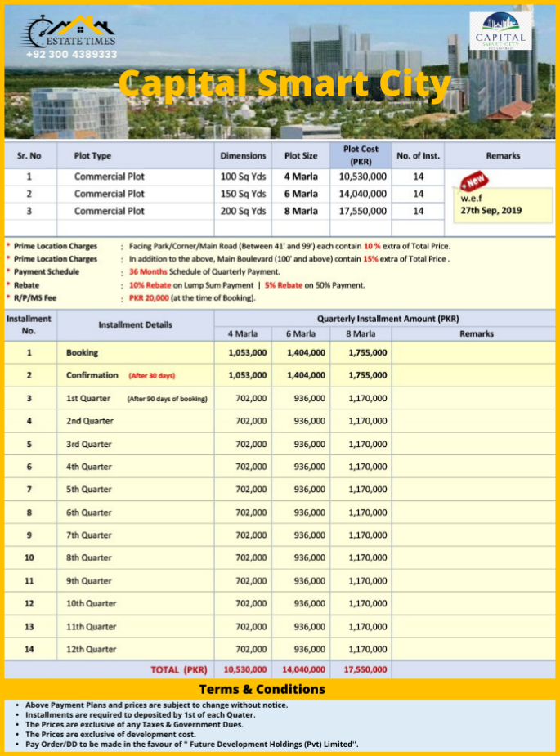
Task: Click installment number 7 cell
Action: point(29,490)
